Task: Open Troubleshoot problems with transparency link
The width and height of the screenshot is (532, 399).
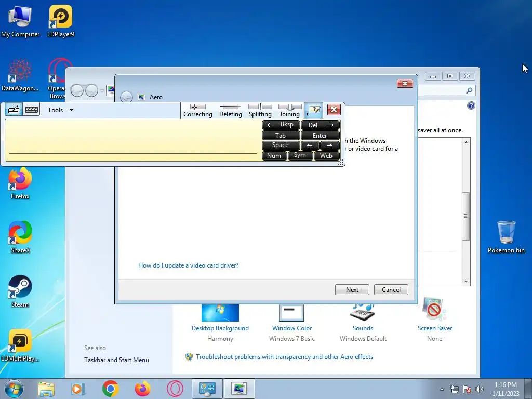Action: click(284, 357)
